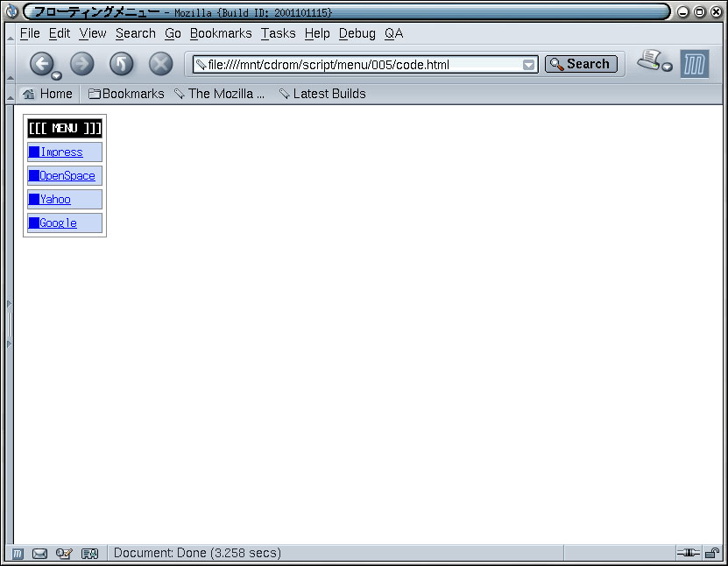The width and height of the screenshot is (728, 566).
Task: Open the View menu
Action: coord(93,33)
